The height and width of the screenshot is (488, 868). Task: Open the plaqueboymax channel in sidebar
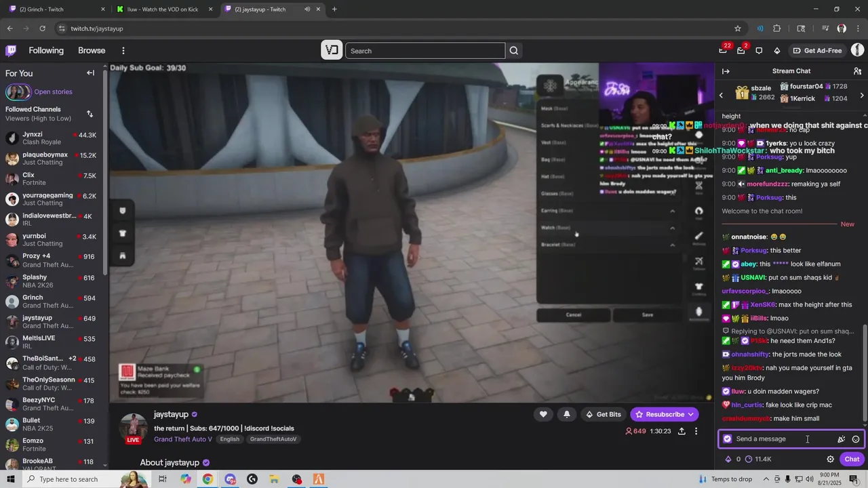tap(52, 159)
